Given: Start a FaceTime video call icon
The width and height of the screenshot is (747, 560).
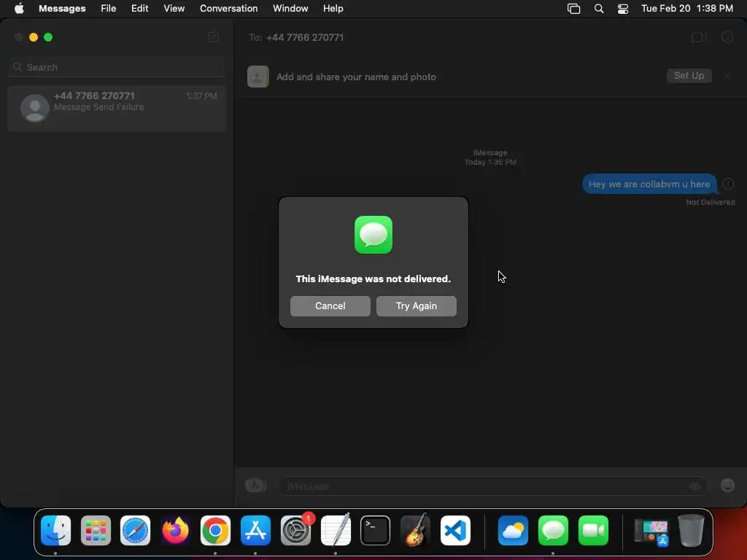Looking at the screenshot, I should [698, 37].
